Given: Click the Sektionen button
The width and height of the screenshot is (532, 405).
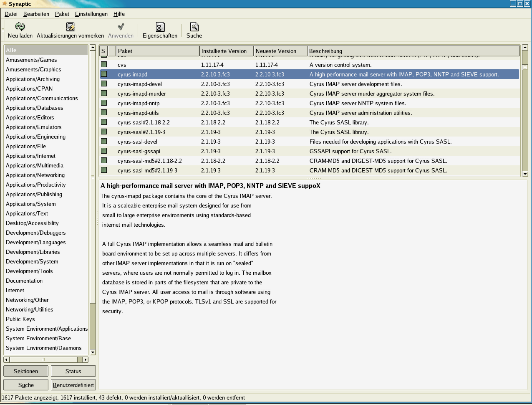Looking at the screenshot, I should pyautogui.click(x=26, y=371).
